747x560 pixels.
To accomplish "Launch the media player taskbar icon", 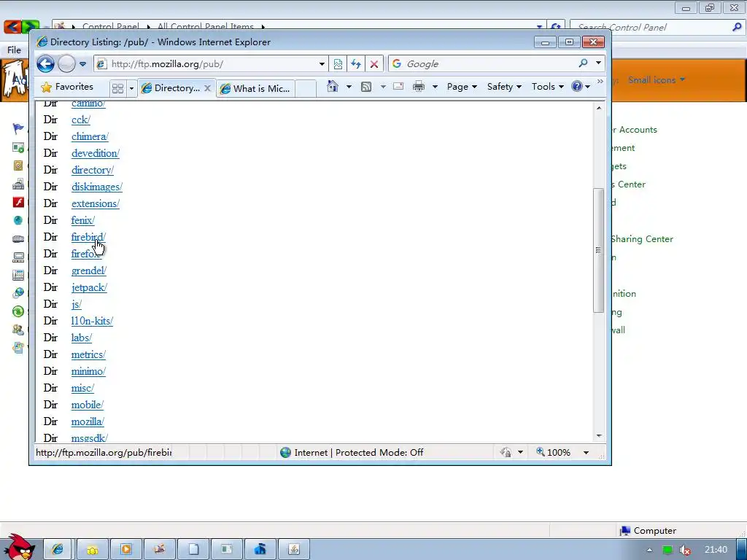I will (x=126, y=550).
